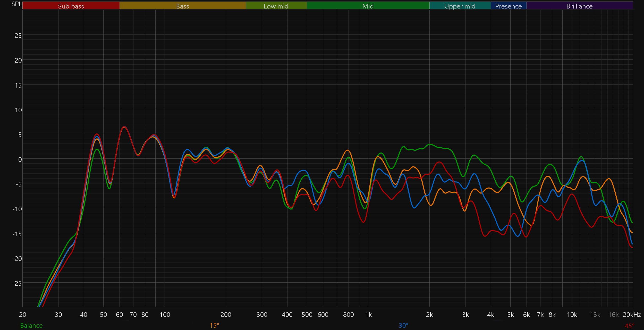644x330 pixels.
Task: Click the SPL axis title
Action: coord(16,4)
